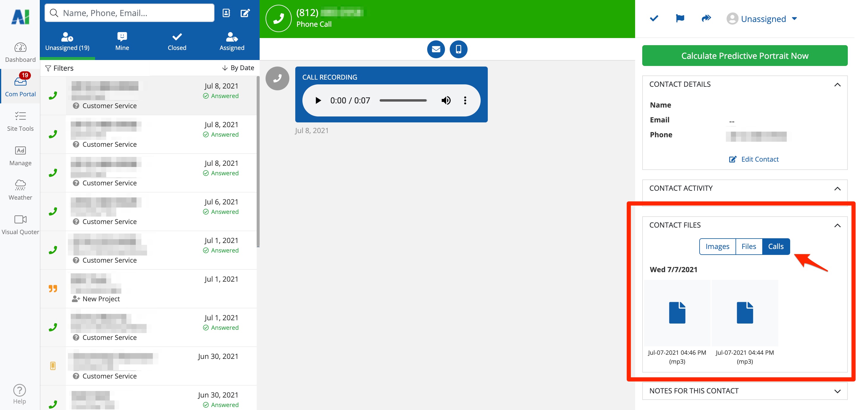Collapse the Contact Details section
Viewport: 868px width, 410px height.
(x=837, y=84)
